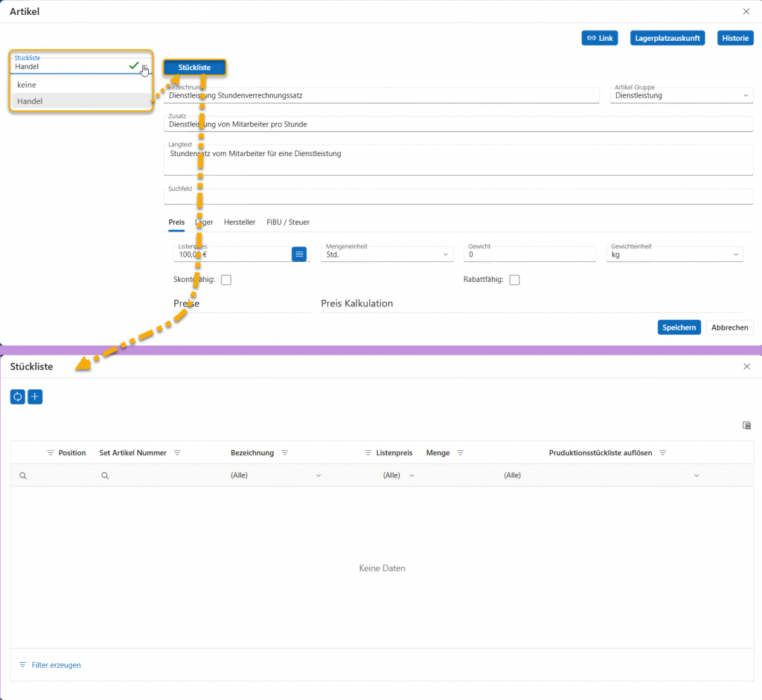Click the filter icon next to Set Artikel Nummer
Viewport: 762px width, 700px height.
coord(177,453)
